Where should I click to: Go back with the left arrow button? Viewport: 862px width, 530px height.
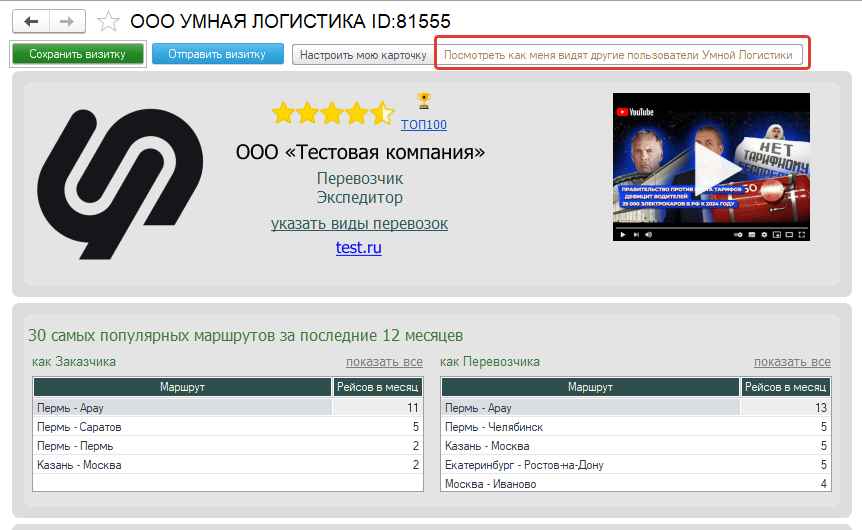(31, 21)
